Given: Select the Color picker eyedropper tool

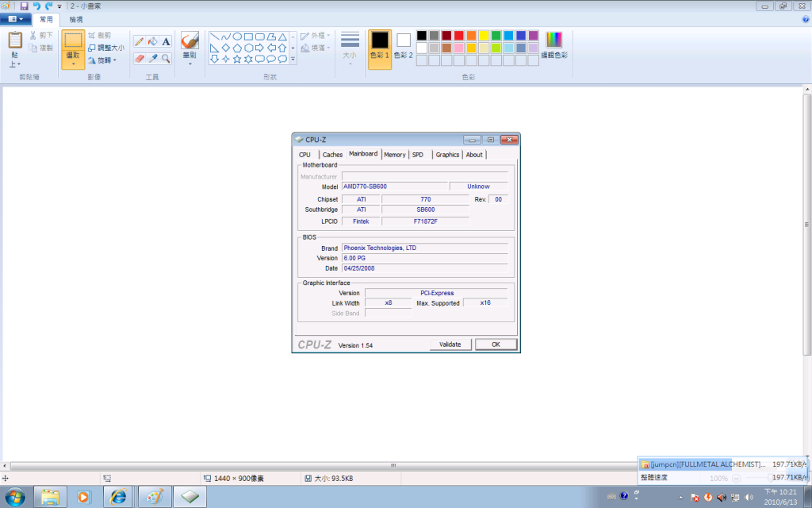Looking at the screenshot, I should click(x=153, y=58).
